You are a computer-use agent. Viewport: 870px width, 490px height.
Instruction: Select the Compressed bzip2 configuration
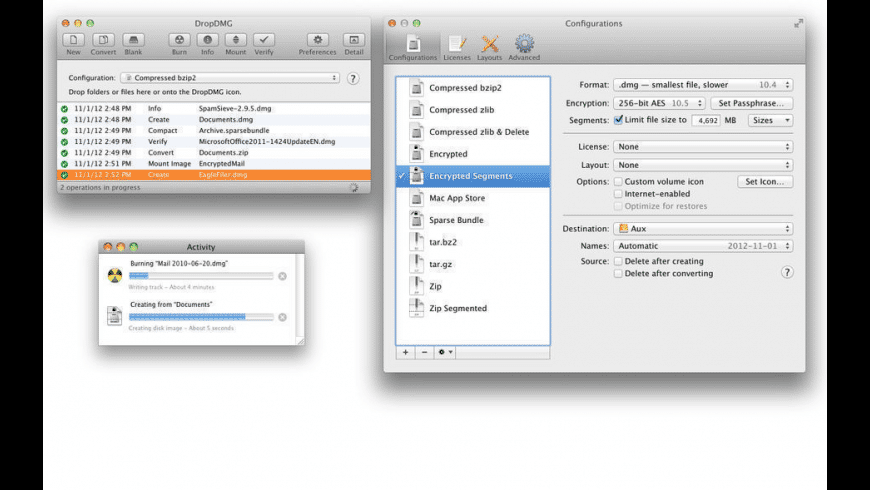473,88
